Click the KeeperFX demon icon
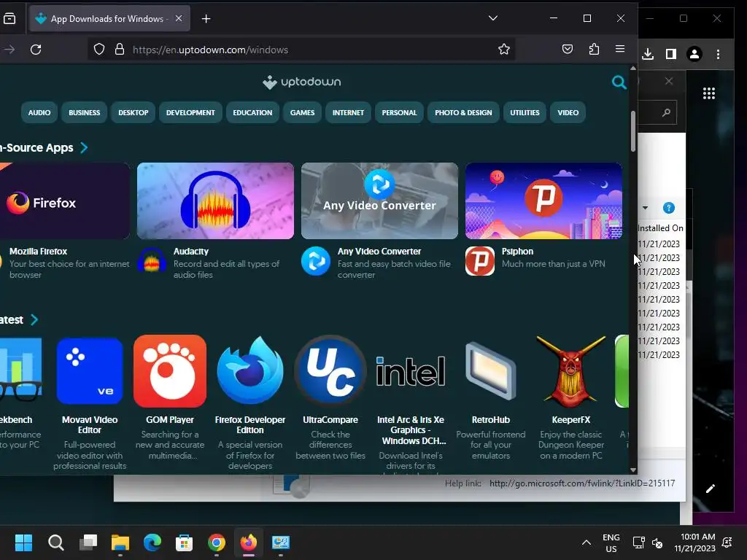747x560 pixels. pos(570,371)
